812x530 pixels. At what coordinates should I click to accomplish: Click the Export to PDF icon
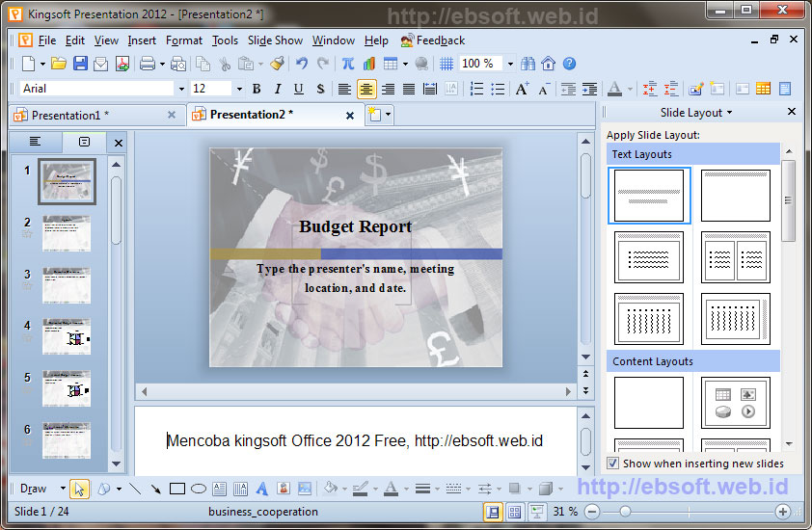[x=122, y=64]
